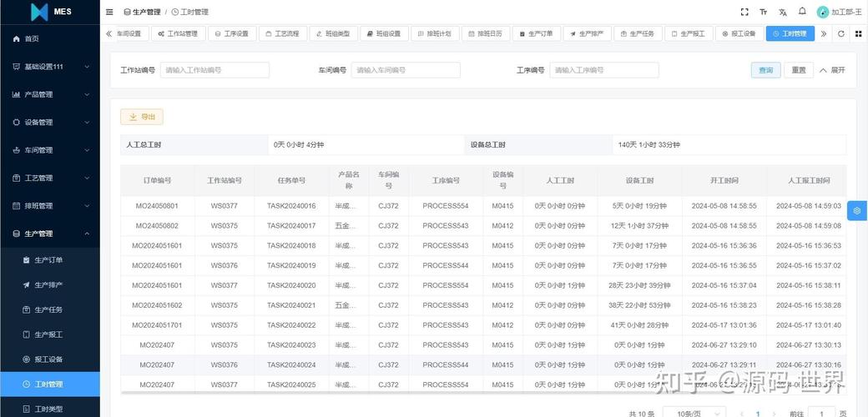Open the font size (Tr) setting icon
Image resolution: width=868 pixels, height=417 pixels.
click(x=764, y=12)
